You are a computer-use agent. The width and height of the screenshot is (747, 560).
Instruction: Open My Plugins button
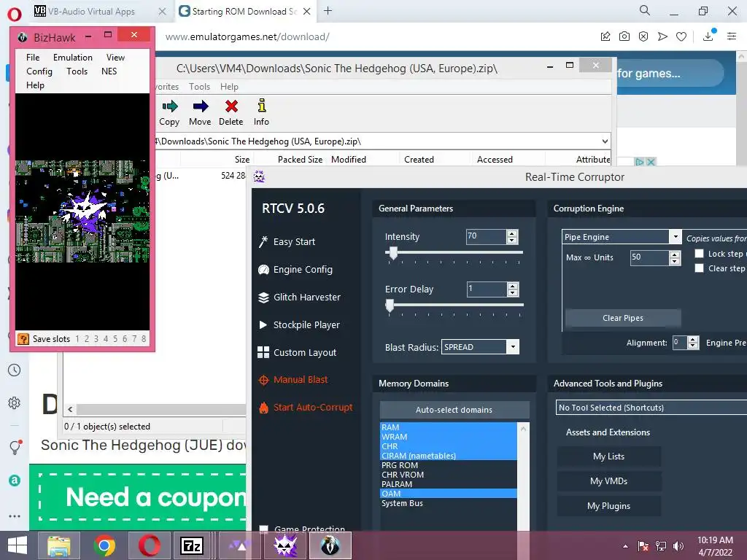609,506
